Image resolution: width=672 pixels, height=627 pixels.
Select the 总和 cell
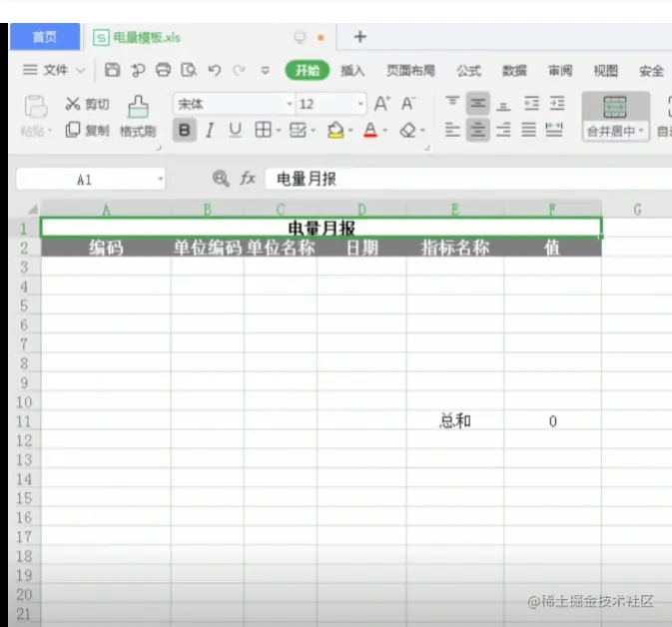[x=455, y=421]
